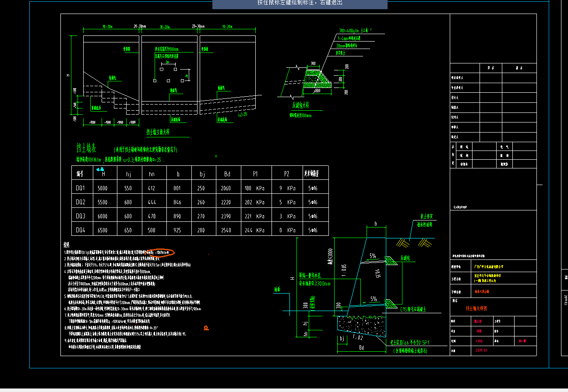Click the scale value '1:100' in title block
The width and height of the screenshot is (568, 392).
point(479,340)
